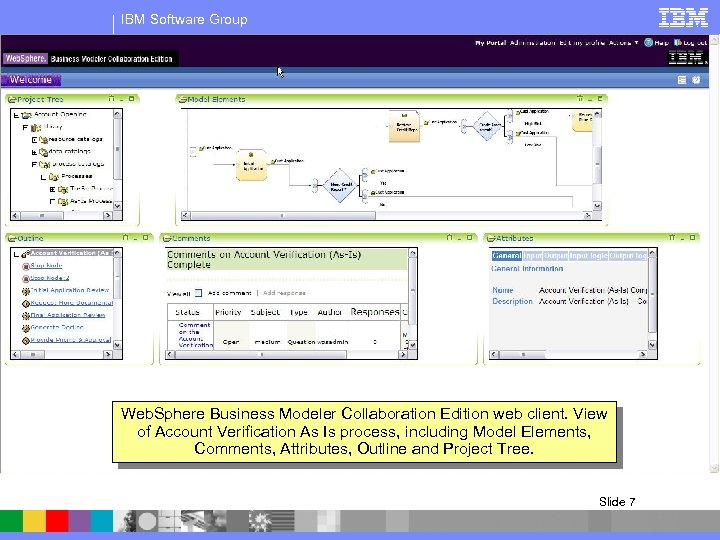Select the Output logic tab in Attributes
Screen dimensions: 720x540
click(x=628, y=256)
